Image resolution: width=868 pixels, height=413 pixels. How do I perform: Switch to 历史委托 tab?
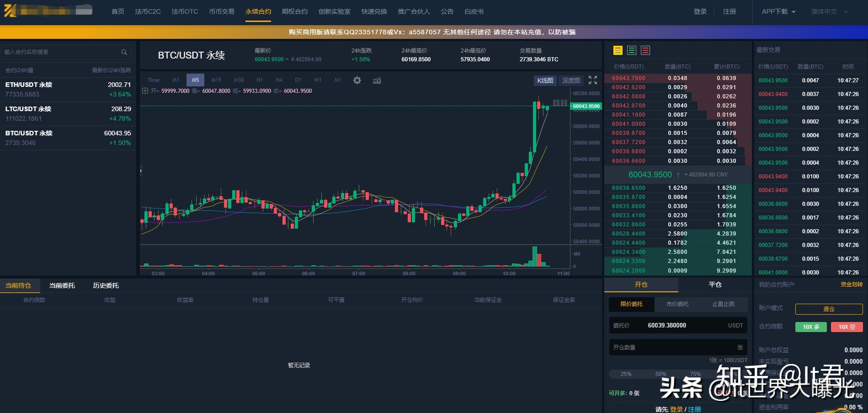(x=106, y=285)
